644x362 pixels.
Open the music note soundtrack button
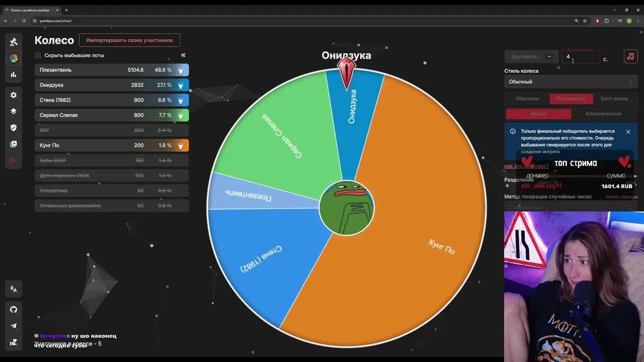coord(630,56)
